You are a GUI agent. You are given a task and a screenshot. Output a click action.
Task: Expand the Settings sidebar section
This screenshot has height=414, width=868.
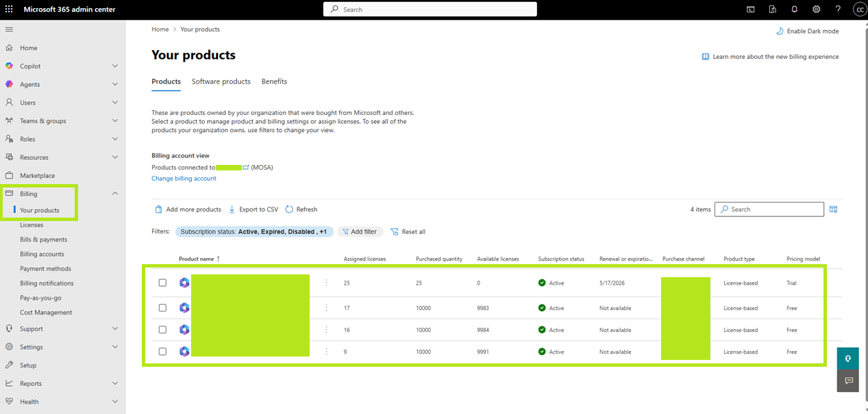[115, 347]
